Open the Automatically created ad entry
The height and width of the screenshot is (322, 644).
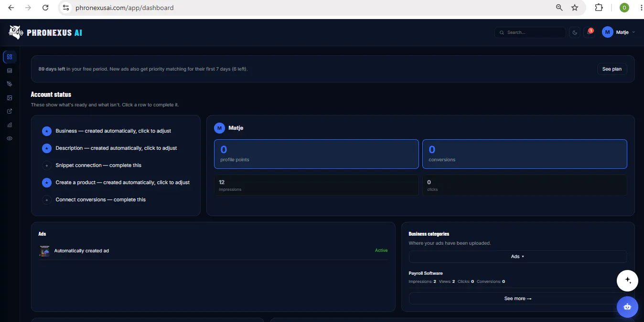coord(213,251)
